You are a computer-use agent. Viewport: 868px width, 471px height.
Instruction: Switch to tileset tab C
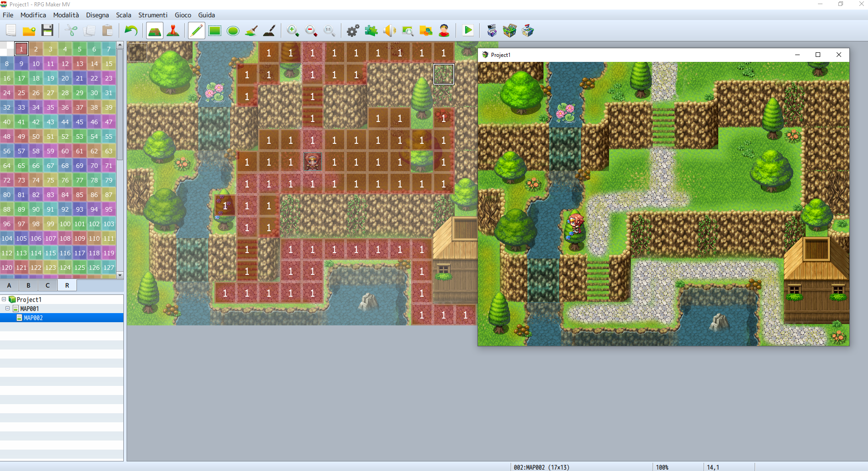tap(48, 285)
